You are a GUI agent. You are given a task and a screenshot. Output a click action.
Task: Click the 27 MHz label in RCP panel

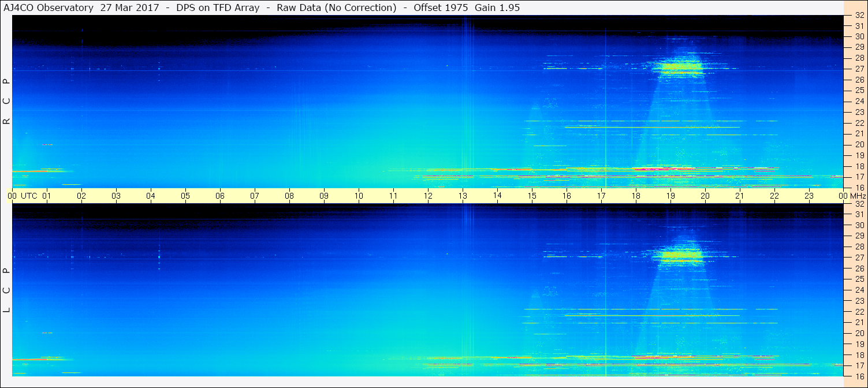pyautogui.click(x=859, y=69)
